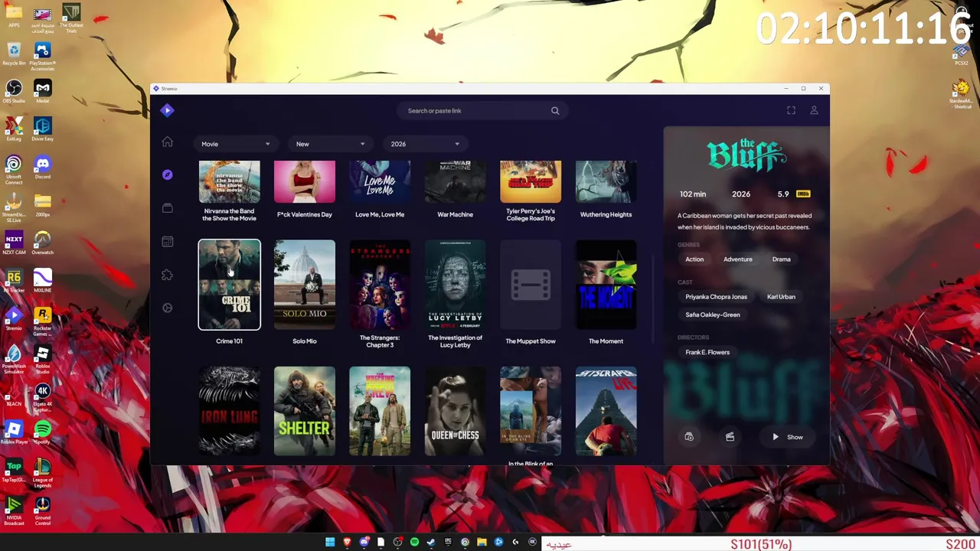The height and width of the screenshot is (551, 980).
Task: Click cast member Safia Oakley-Green
Action: tap(713, 315)
